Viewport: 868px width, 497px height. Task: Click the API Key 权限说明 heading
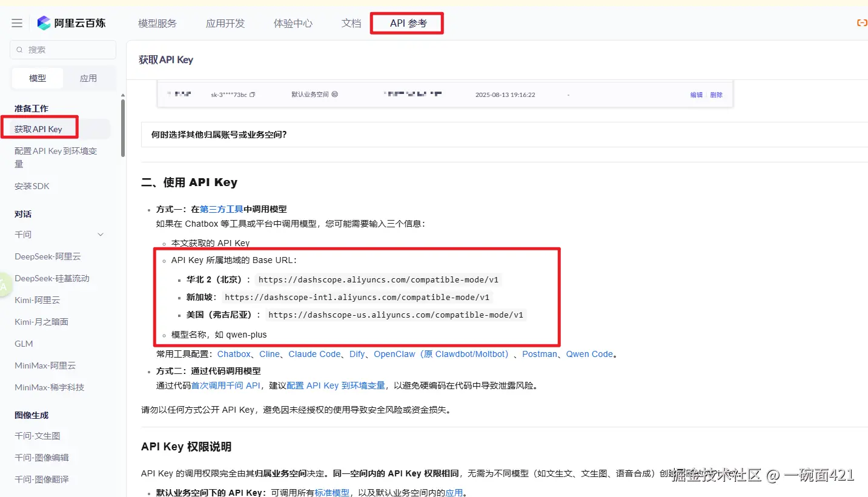(186, 447)
